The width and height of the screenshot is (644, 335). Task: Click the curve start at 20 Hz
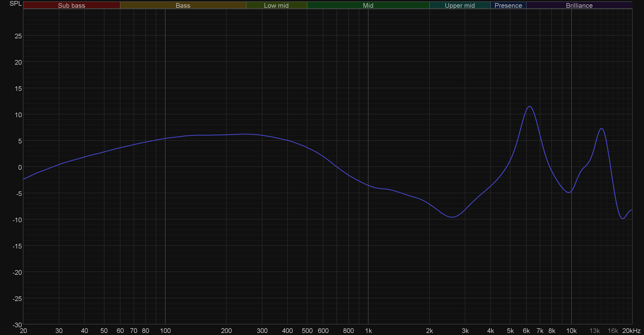click(x=24, y=179)
